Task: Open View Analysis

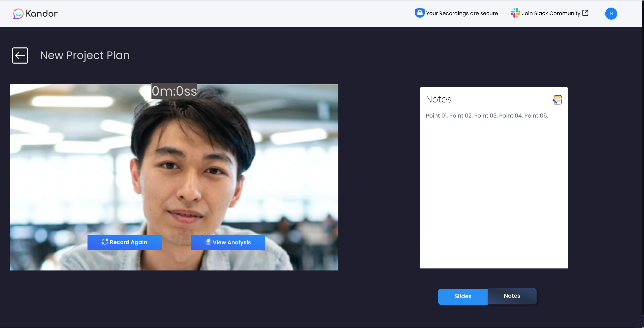Action: click(228, 242)
